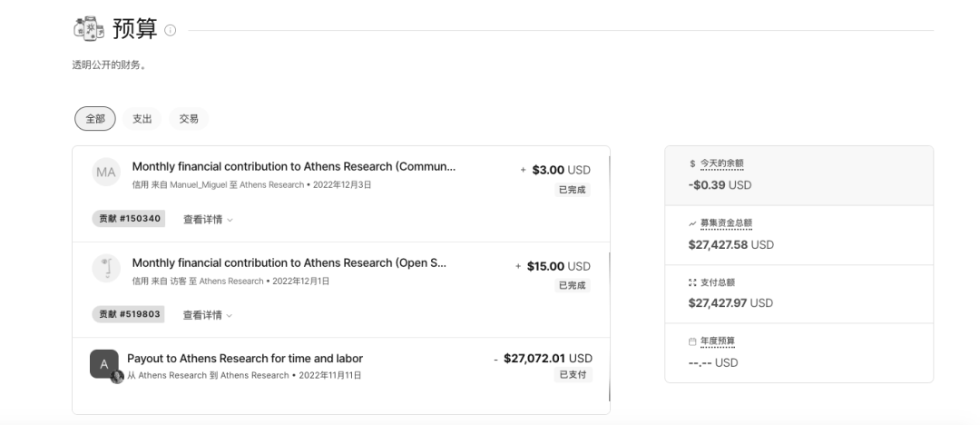Image resolution: width=980 pixels, height=425 pixels.
Task: Switch to the 支出 filter tab
Action: pyautogui.click(x=142, y=118)
